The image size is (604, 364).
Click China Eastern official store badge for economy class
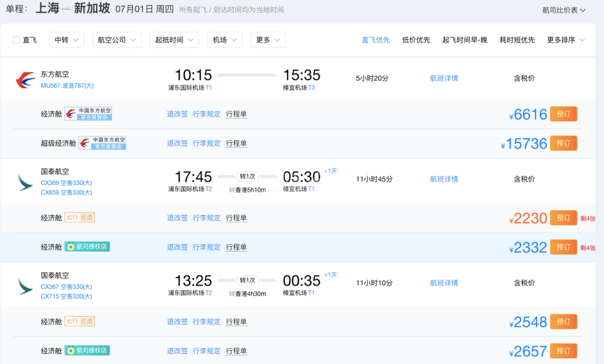88,114
